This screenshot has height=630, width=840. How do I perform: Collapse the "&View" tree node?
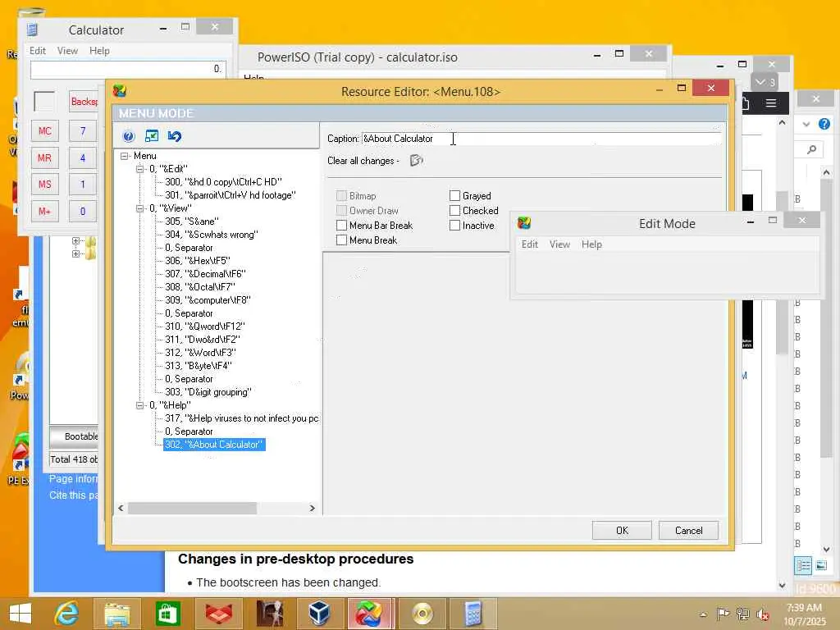pyautogui.click(x=139, y=208)
